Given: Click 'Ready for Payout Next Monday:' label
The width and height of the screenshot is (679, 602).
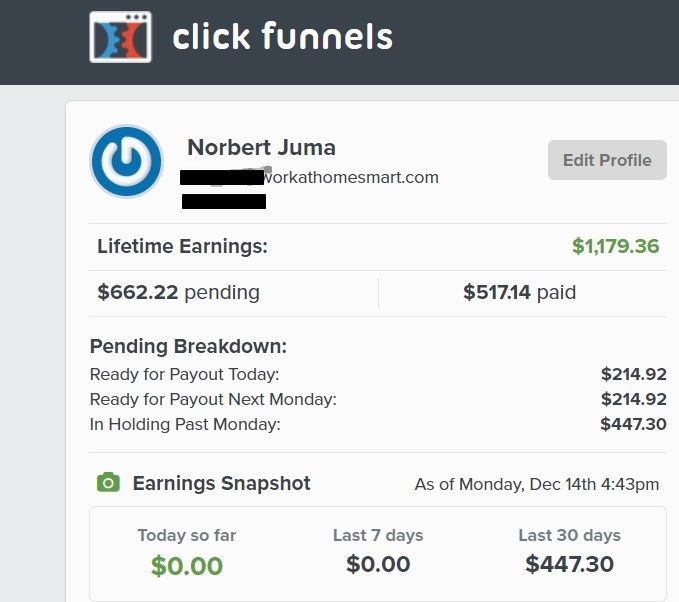Looking at the screenshot, I should click(213, 400).
